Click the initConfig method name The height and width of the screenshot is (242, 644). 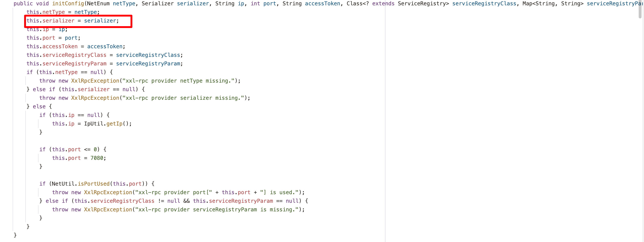[x=68, y=3]
